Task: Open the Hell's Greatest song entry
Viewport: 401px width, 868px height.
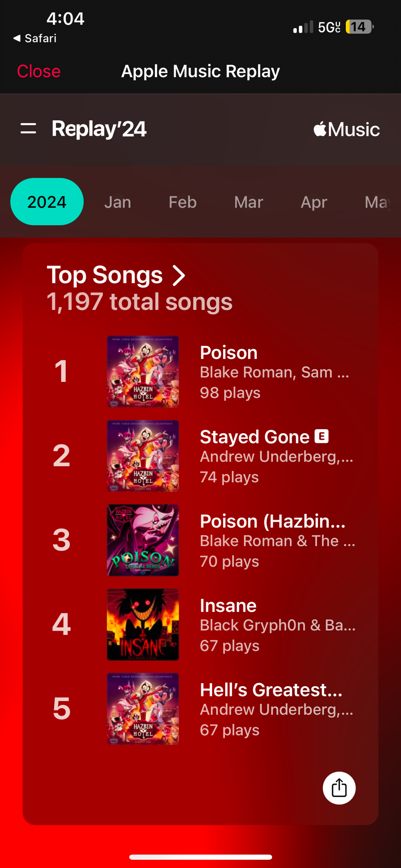Action: tap(271, 690)
